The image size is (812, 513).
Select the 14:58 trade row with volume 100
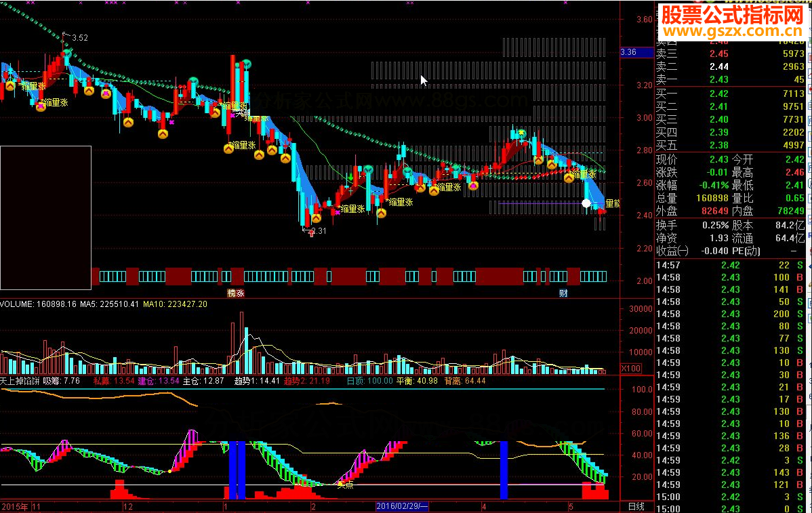(x=731, y=277)
